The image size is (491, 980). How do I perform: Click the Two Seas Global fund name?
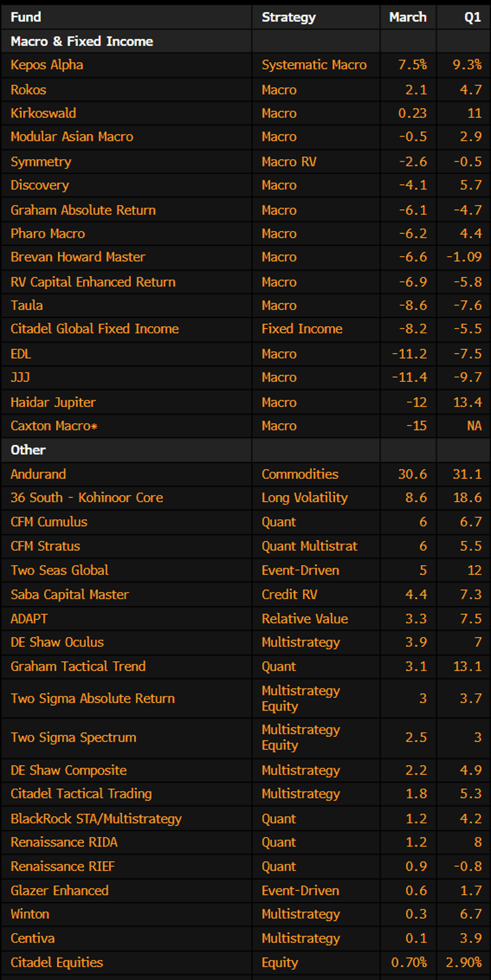(x=59, y=570)
